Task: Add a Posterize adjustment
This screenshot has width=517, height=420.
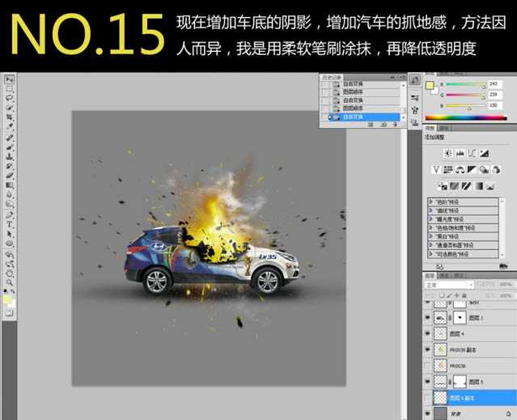Action: (x=455, y=187)
